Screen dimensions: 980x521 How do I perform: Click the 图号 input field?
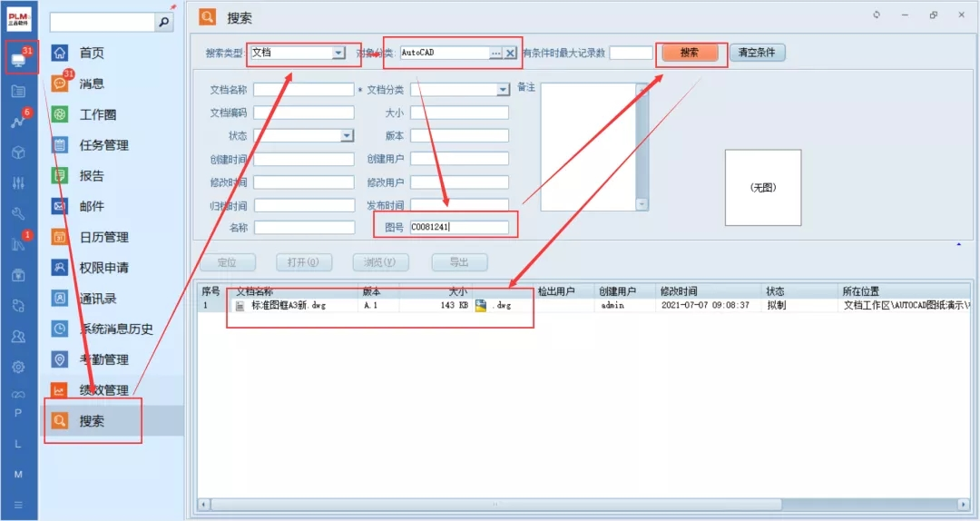[458, 227]
